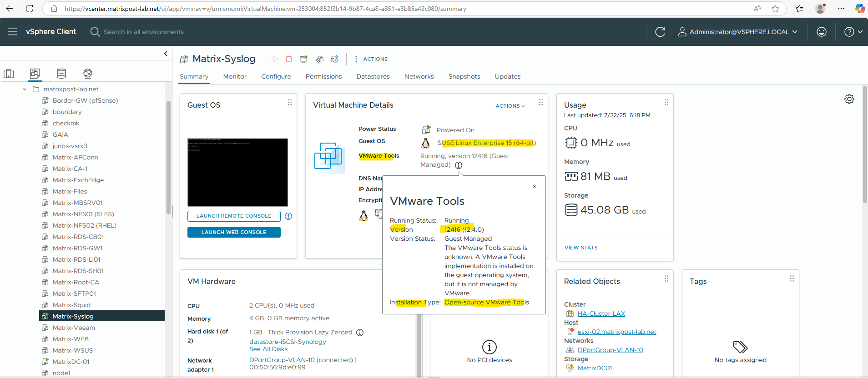Close the VMware Tools popup
Image resolution: width=868 pixels, height=378 pixels.
[535, 187]
